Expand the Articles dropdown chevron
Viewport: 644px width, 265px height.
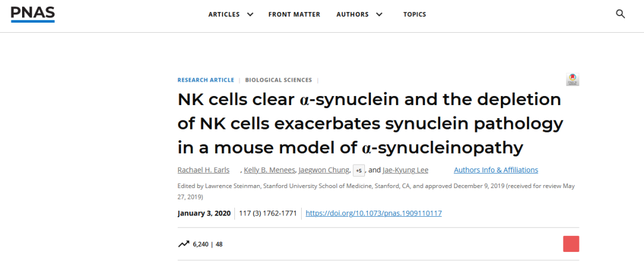coord(250,14)
